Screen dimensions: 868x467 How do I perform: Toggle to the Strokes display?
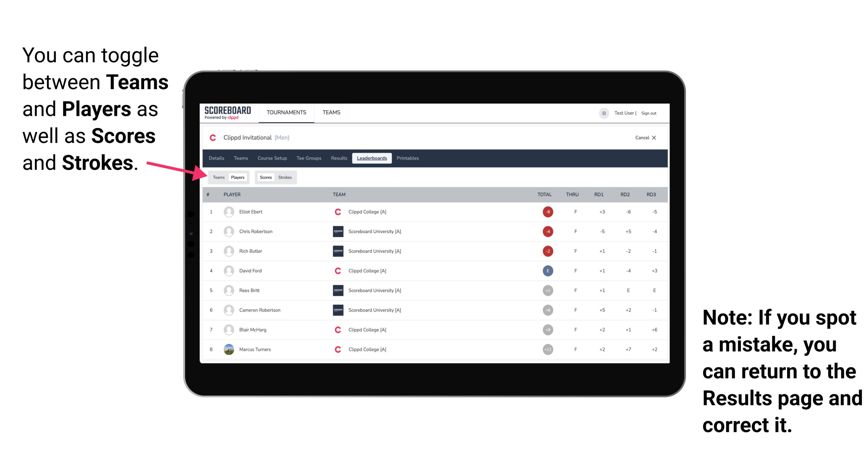[286, 177]
